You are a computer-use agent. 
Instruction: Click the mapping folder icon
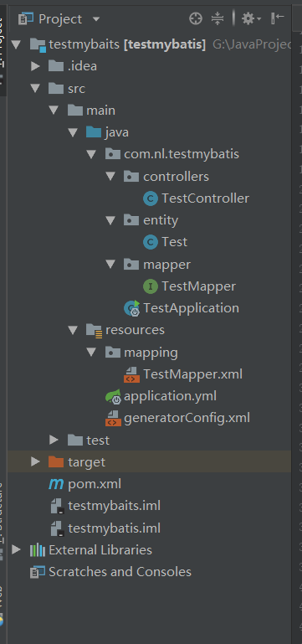[x=112, y=352]
